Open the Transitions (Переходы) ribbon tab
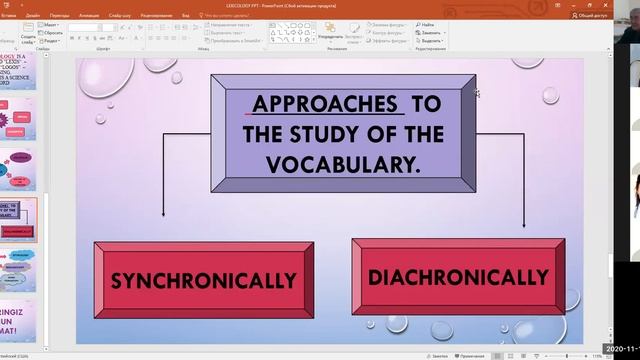The image size is (640, 360). click(60, 16)
